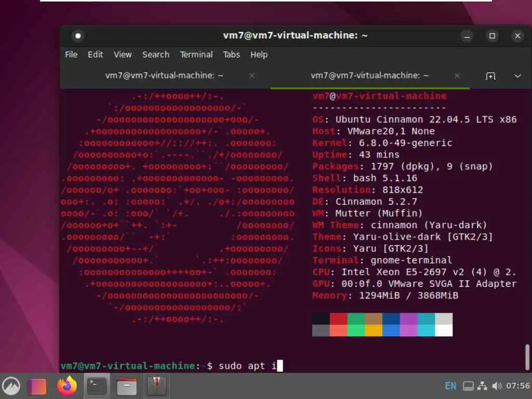Click the show desktop panel icon

[x=37, y=387]
